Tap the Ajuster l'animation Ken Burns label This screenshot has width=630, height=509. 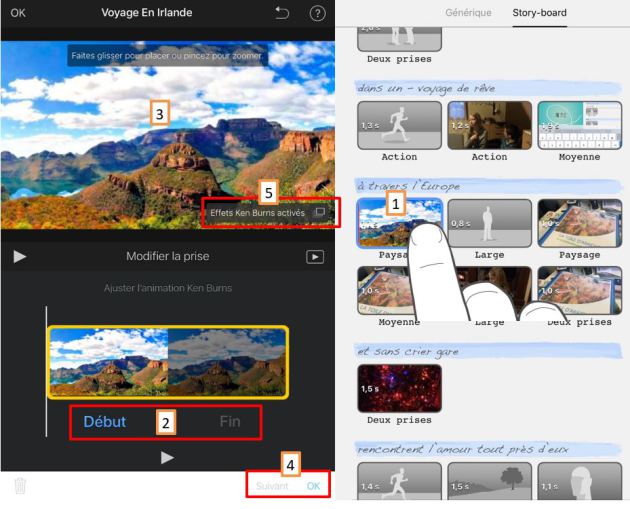[168, 288]
